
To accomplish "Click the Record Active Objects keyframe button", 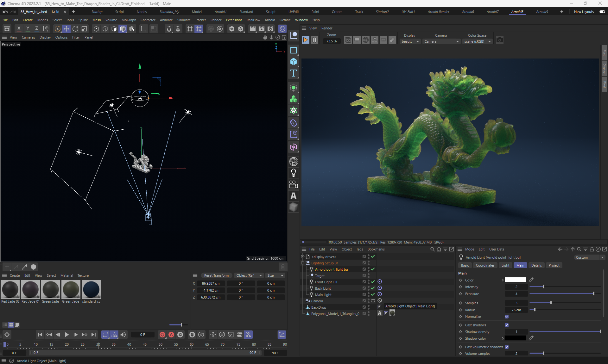I will tap(162, 335).
